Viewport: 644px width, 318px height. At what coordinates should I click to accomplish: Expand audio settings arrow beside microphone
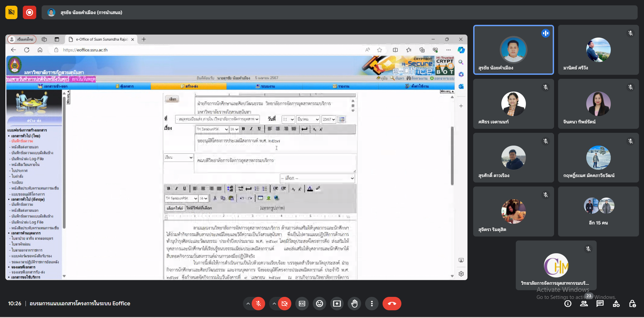(x=248, y=304)
